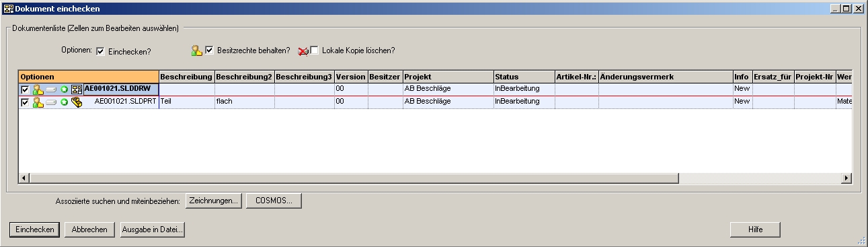Select the AE001021.SLDPRT file name
Screen dimensions: 868x247
pos(125,102)
